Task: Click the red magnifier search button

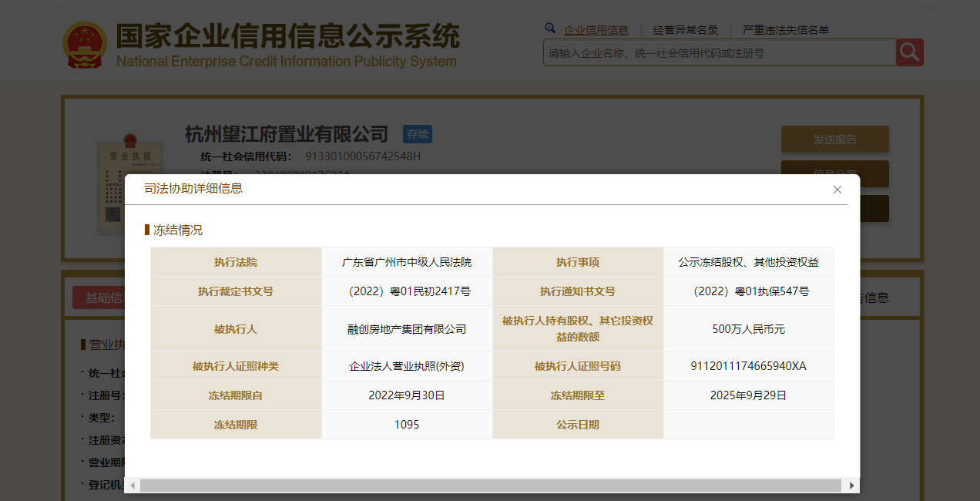Action: [909, 52]
